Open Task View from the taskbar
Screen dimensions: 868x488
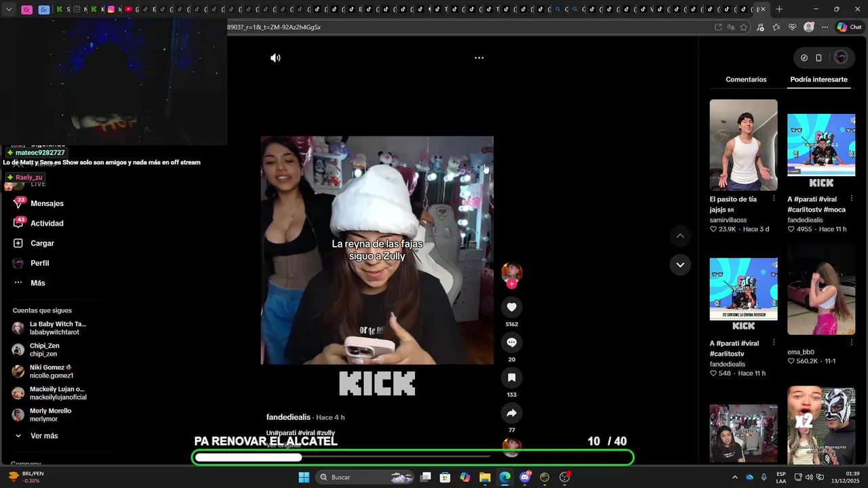coord(425,477)
